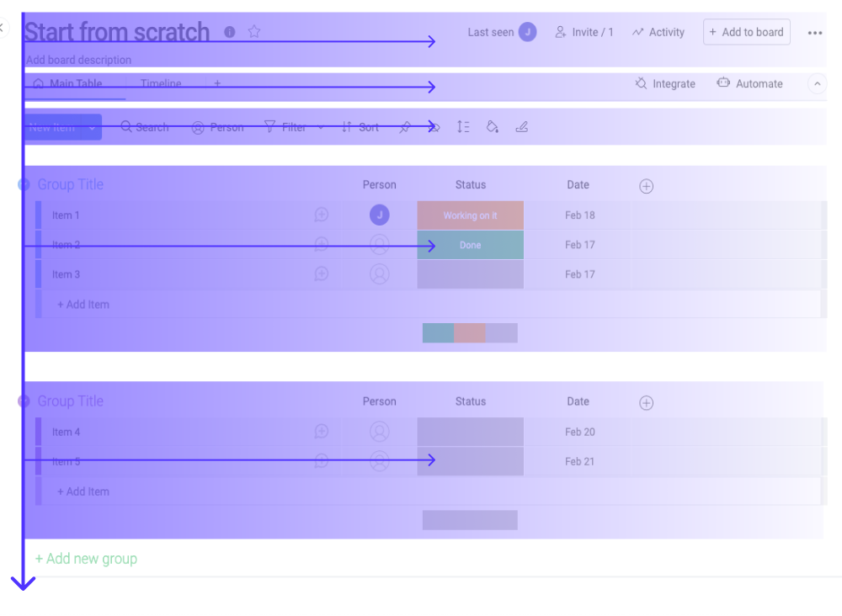Viewport: 842px width, 616px height.
Task: Click Item 1 Working on it status
Action: [471, 215]
